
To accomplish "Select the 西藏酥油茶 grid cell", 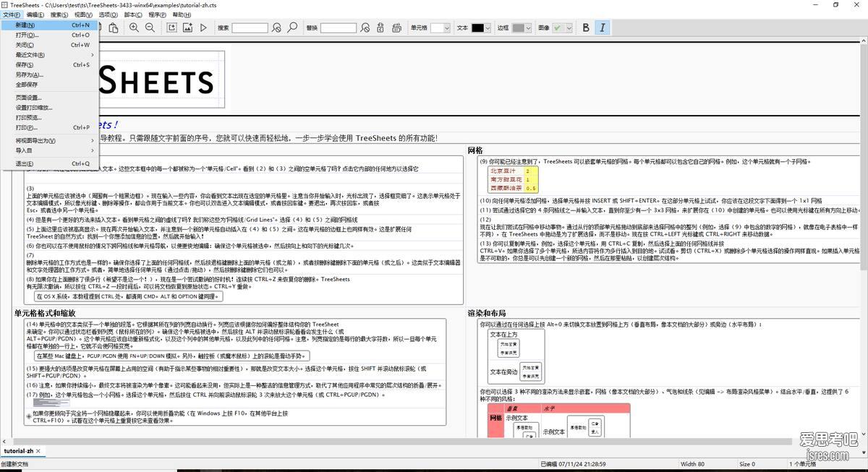I will tap(506, 188).
